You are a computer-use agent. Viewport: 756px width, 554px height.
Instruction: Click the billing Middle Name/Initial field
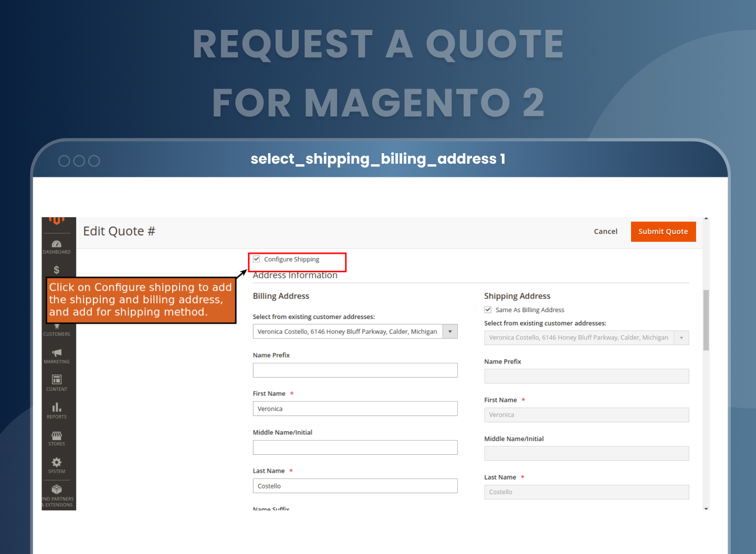(355, 448)
